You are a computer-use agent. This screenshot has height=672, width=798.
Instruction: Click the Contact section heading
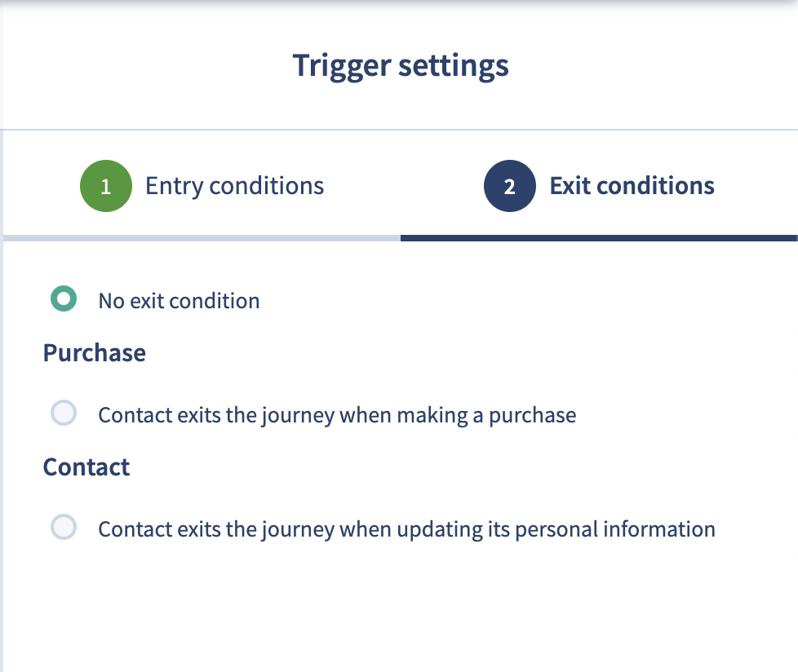point(86,466)
